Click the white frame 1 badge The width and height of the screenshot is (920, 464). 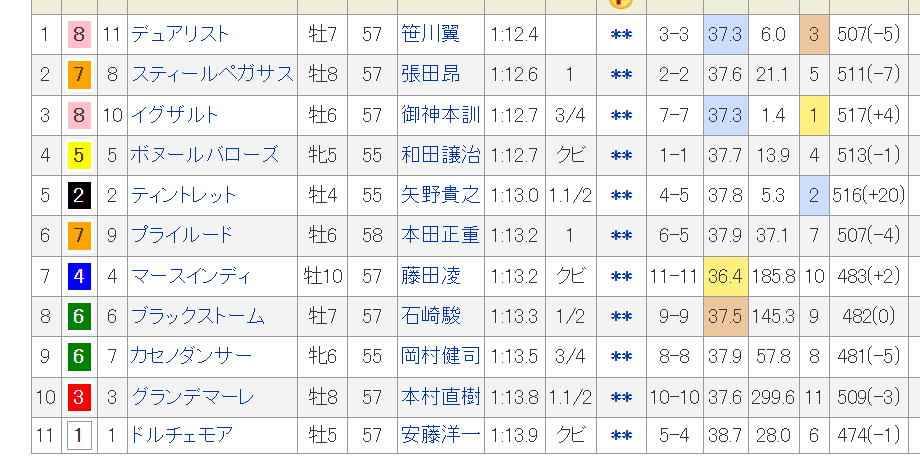coord(79,435)
